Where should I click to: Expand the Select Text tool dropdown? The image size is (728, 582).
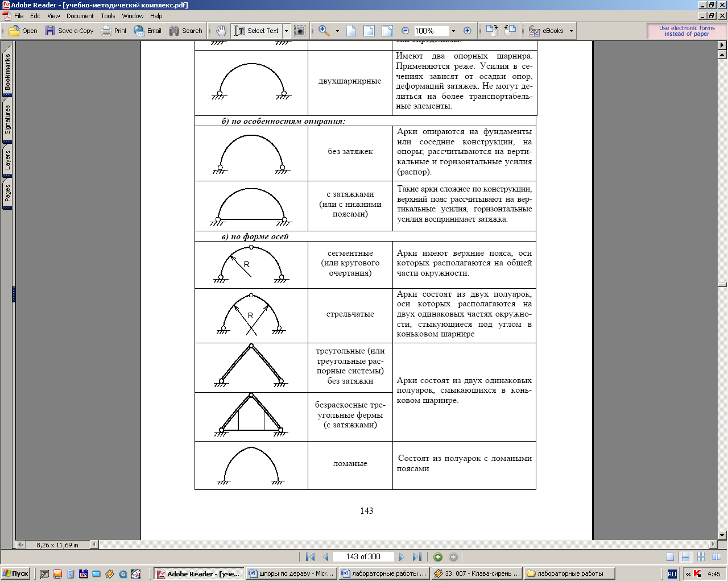pos(286,31)
